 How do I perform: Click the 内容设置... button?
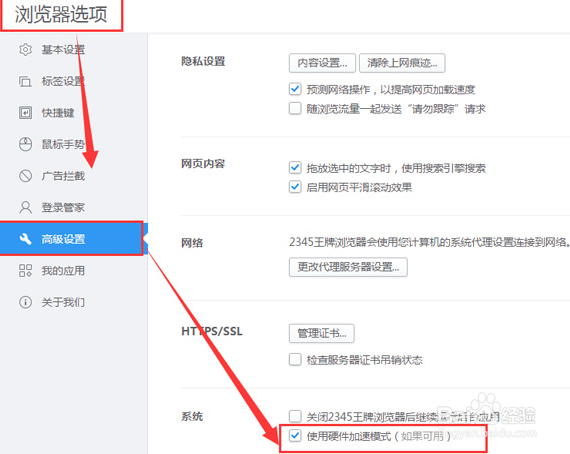point(322,63)
